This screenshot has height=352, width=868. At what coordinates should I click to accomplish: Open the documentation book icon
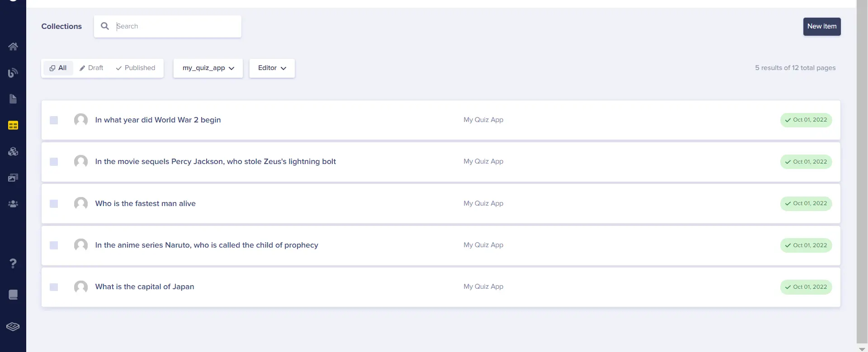tap(13, 295)
